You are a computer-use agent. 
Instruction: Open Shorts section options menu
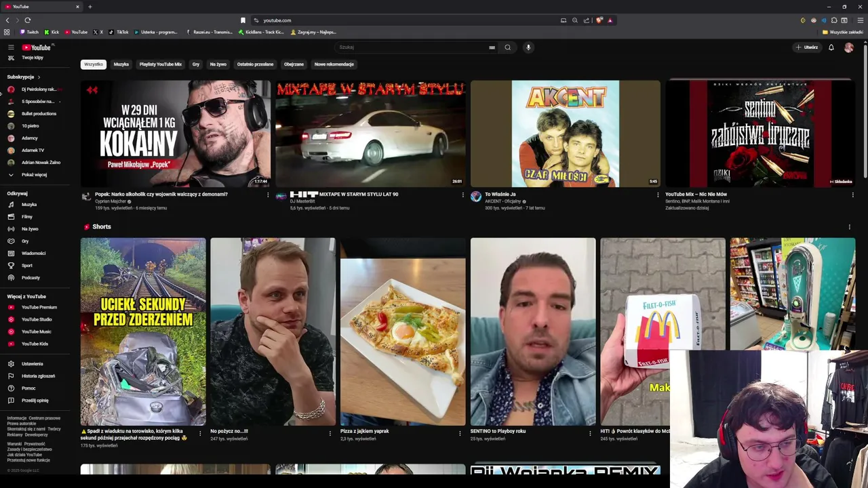[x=850, y=227]
